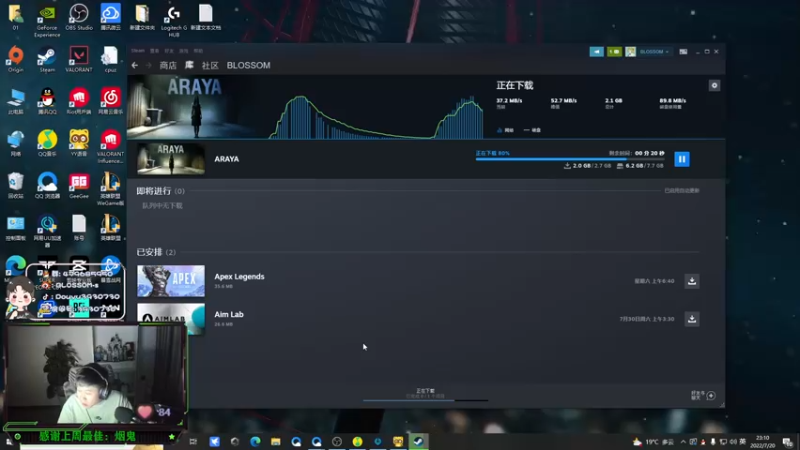Open GeeGee desktop icon
800x450 pixels.
point(79,186)
